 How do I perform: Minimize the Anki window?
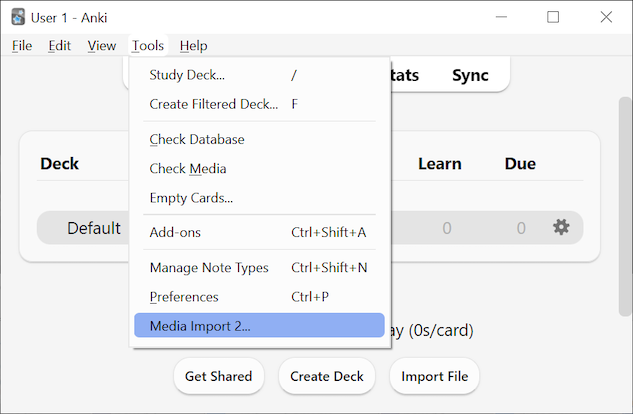(x=501, y=17)
